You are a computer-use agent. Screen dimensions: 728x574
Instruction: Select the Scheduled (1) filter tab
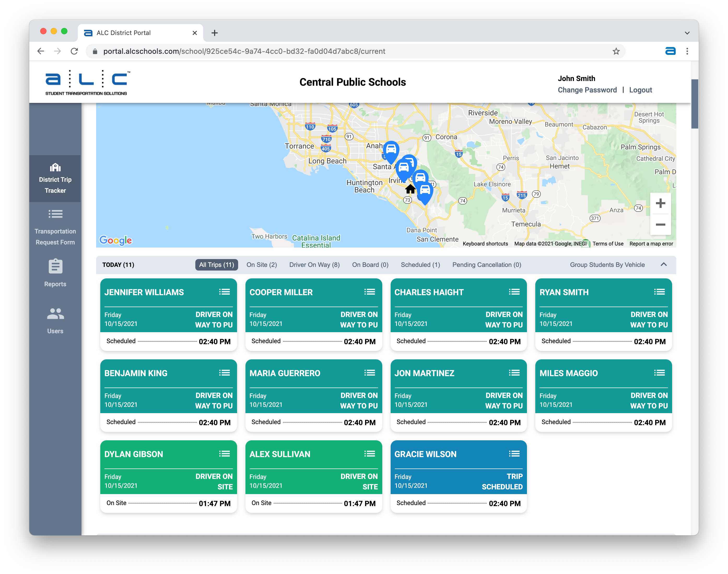click(x=420, y=265)
